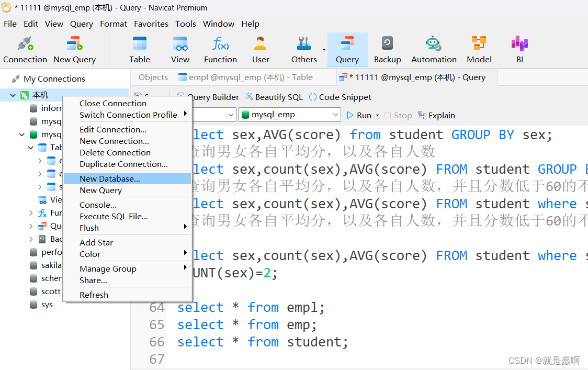Viewport: 588px width, 370px height.
Task: Open Switch Connection Profile submenu
Action: tap(128, 115)
